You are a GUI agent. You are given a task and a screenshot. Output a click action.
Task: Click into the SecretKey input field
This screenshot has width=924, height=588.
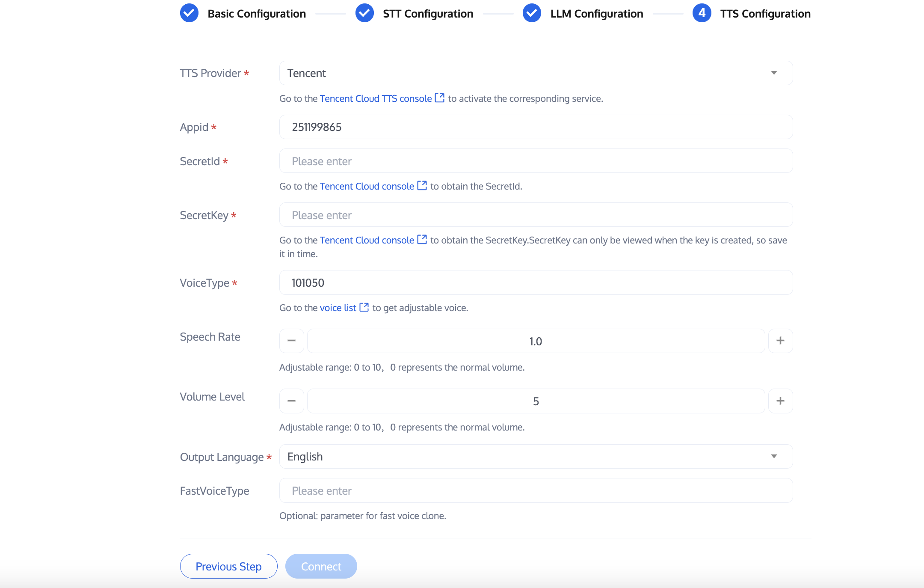point(536,215)
